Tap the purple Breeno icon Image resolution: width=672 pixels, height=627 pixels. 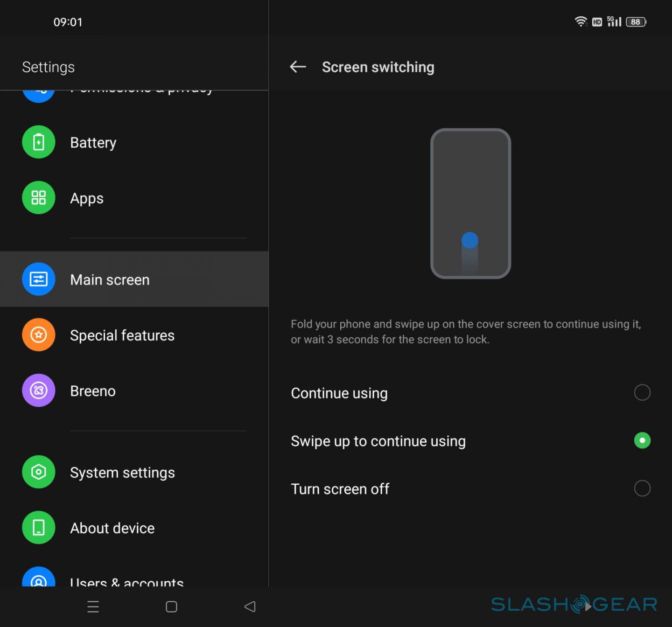point(39,390)
